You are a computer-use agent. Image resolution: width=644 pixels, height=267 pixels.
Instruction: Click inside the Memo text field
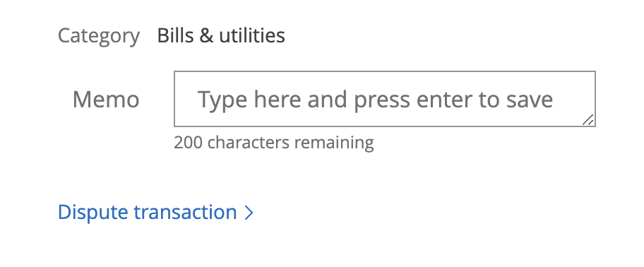[385, 99]
